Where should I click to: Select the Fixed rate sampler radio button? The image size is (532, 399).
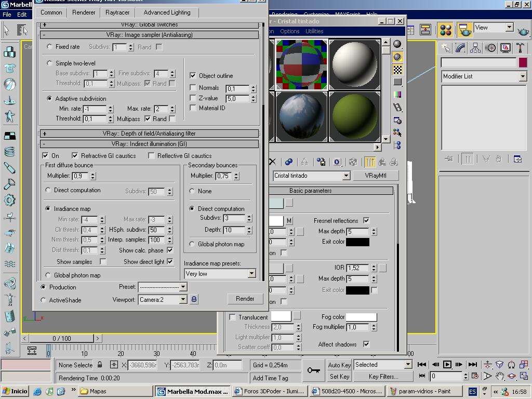coord(49,46)
